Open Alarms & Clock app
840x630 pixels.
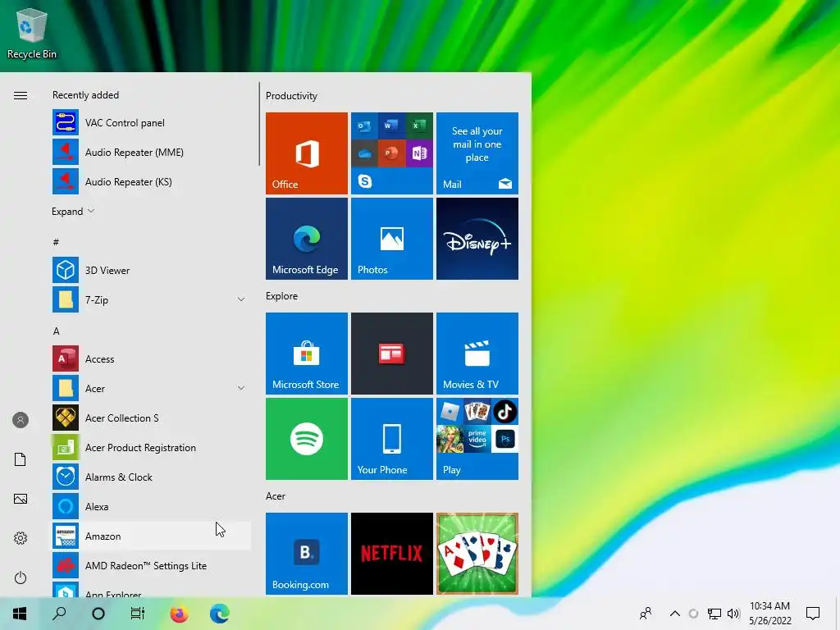pos(151,477)
